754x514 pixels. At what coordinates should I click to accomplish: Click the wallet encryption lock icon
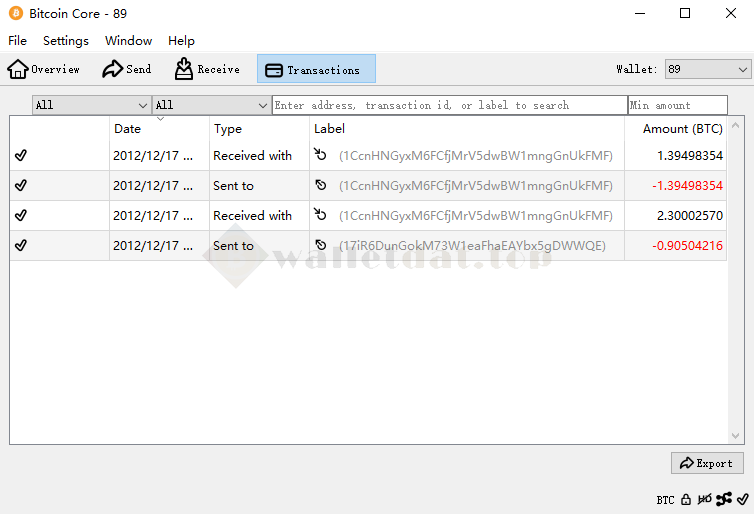click(x=686, y=499)
